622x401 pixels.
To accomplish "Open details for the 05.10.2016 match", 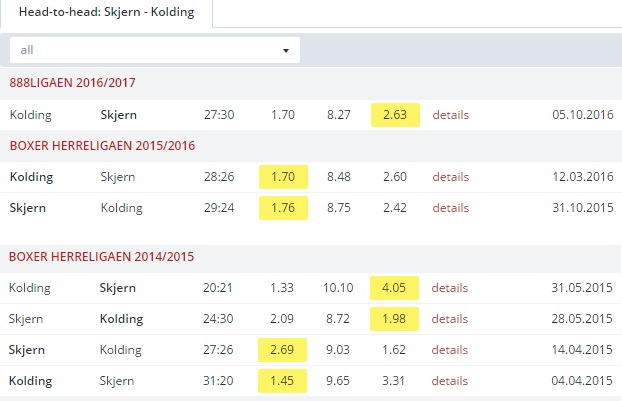I will [450, 115].
